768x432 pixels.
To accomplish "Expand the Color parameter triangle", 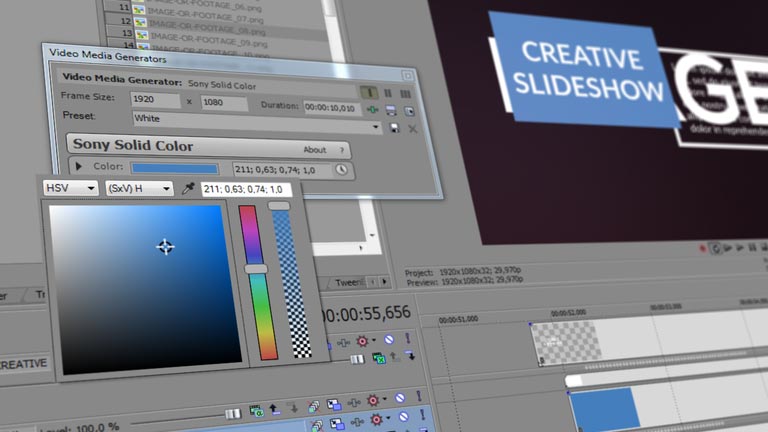I will coord(78,166).
